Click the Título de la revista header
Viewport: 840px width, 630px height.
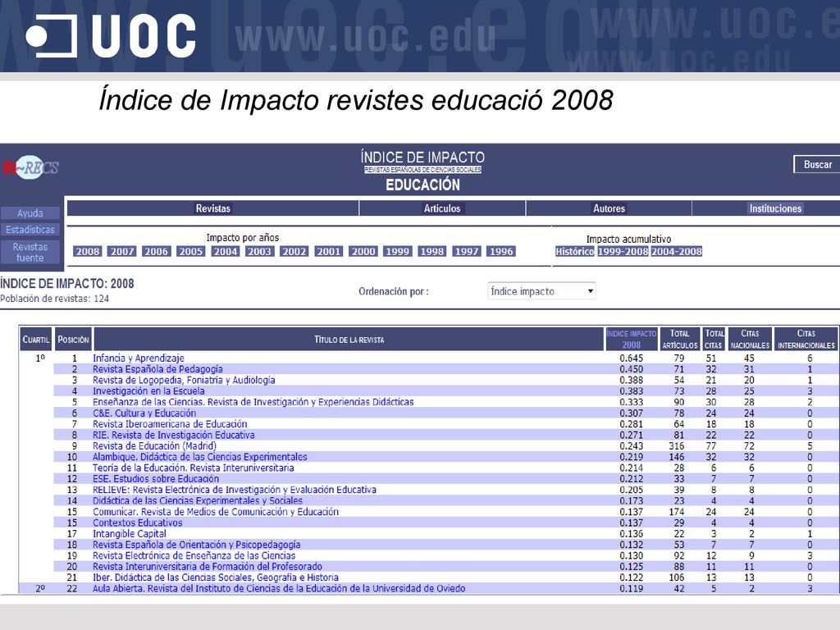coord(349,339)
